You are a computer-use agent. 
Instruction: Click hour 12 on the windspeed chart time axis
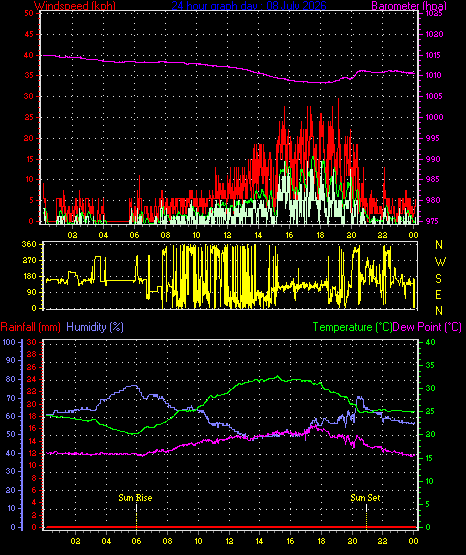pos(227,235)
